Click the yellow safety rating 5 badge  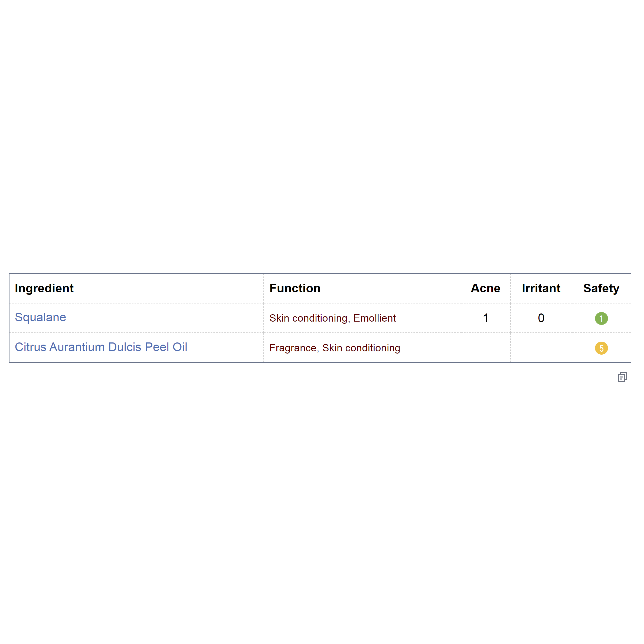click(x=601, y=348)
